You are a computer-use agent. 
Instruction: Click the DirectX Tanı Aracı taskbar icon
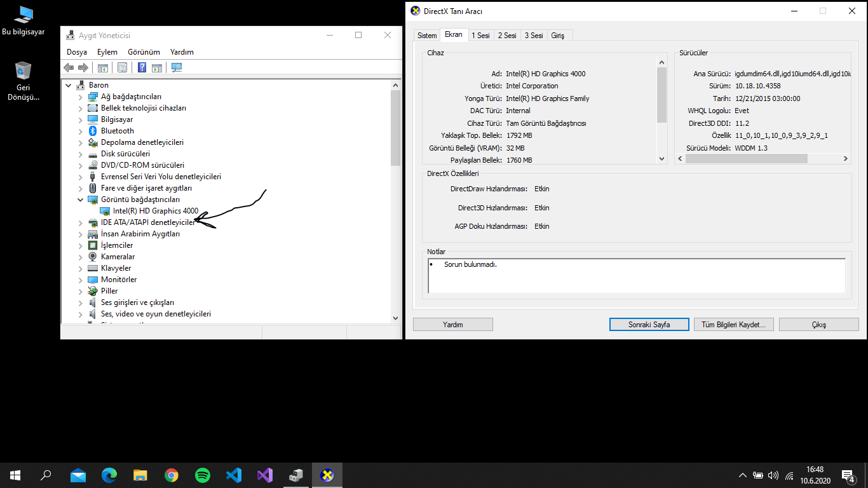tap(327, 475)
